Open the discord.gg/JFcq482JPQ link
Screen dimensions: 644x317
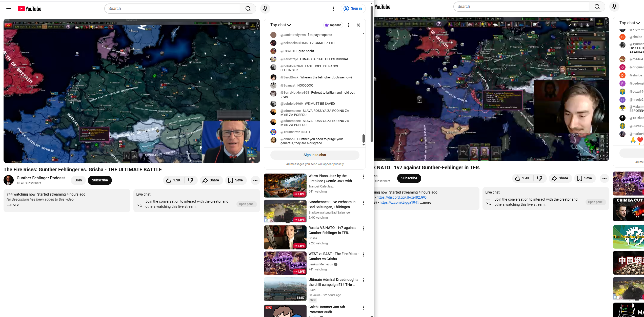(401, 197)
